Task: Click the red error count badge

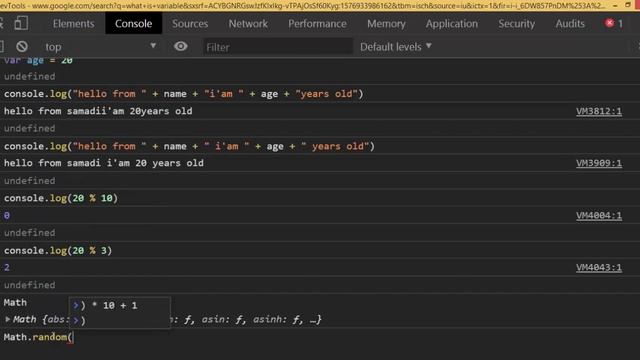Action: pos(614,23)
